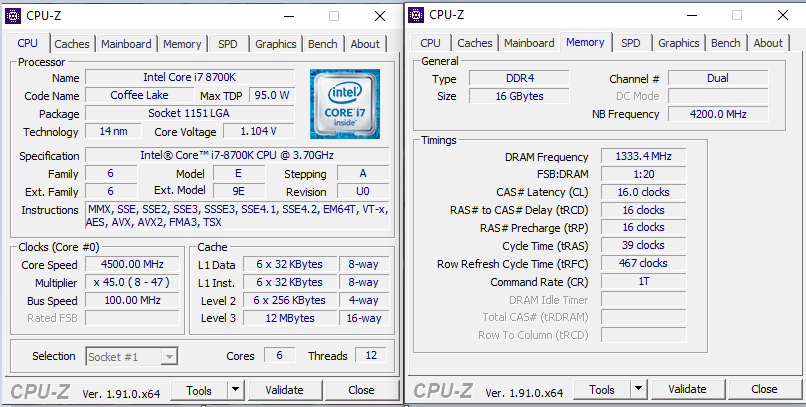Open Caches tab in left CPU-Z window
The width and height of the screenshot is (806, 407).
pos(72,44)
